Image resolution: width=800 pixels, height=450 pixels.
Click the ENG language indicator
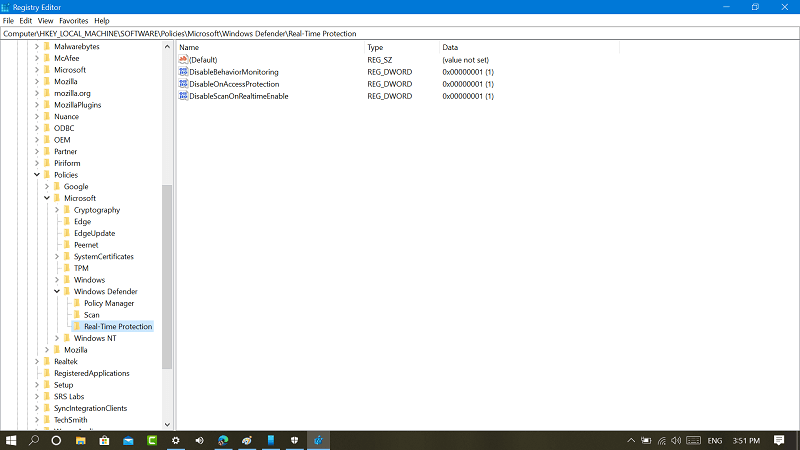coord(715,440)
